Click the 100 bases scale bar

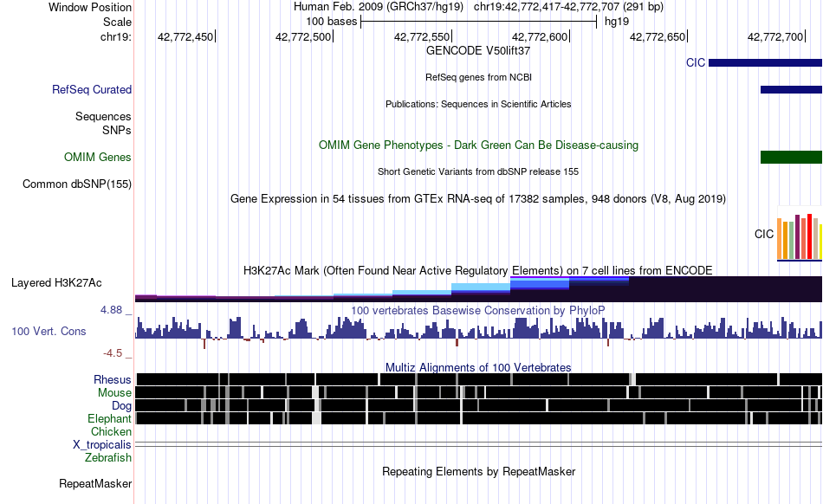[479, 22]
